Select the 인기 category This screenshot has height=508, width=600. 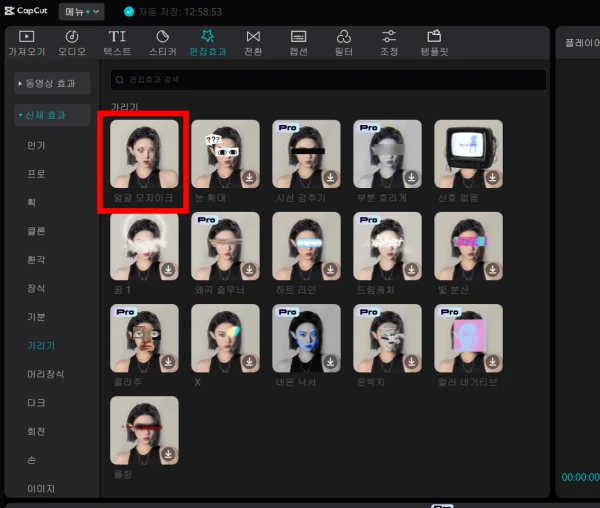click(x=36, y=145)
